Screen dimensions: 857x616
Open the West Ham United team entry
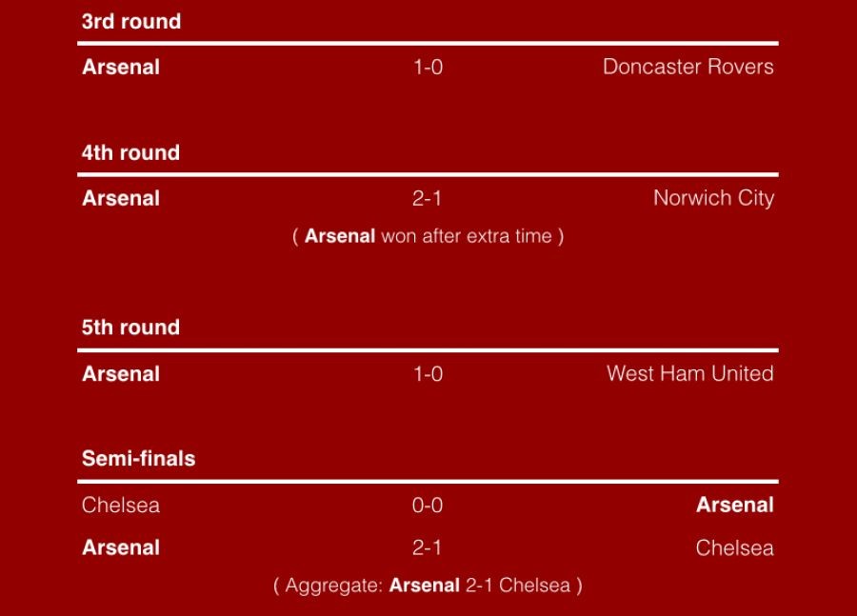pos(690,374)
